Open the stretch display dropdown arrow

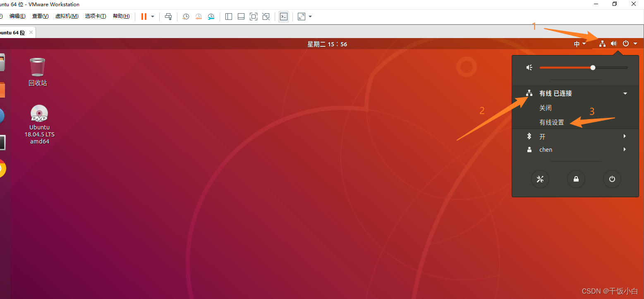pyautogui.click(x=310, y=17)
